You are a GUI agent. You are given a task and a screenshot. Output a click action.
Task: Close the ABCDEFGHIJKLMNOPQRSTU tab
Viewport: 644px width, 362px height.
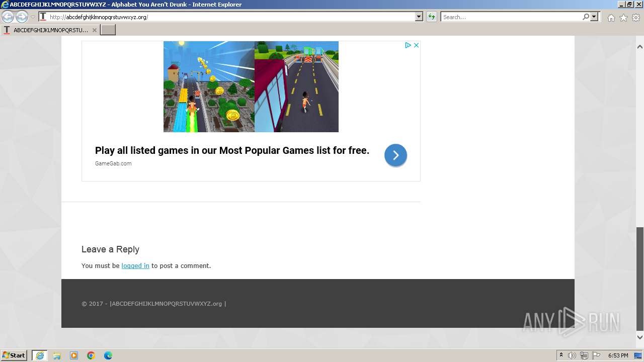click(x=94, y=30)
